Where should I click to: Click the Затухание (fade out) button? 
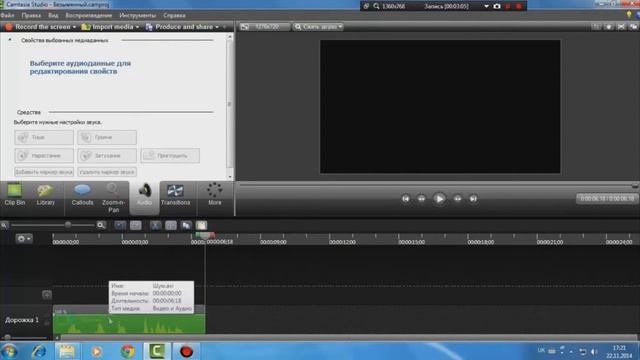(107, 156)
